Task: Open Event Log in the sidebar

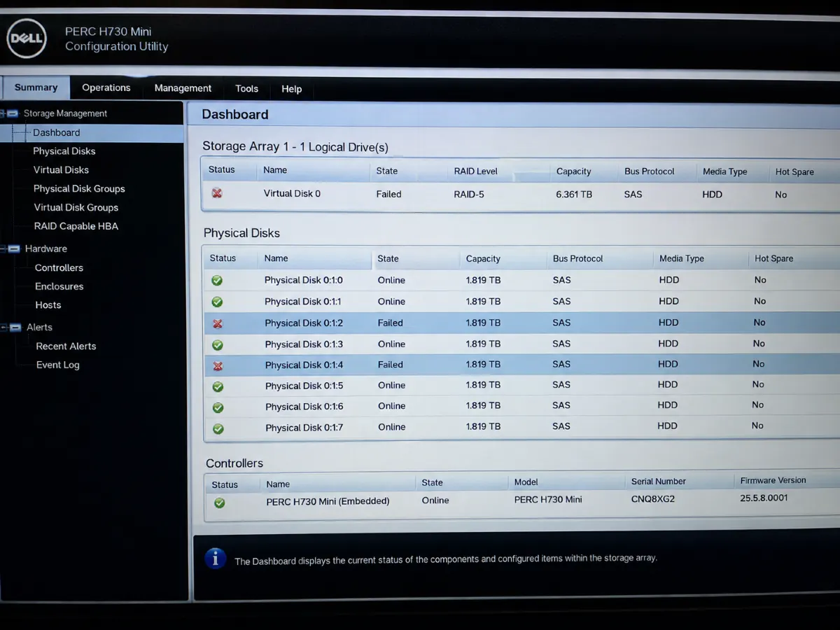Action: pyautogui.click(x=58, y=365)
